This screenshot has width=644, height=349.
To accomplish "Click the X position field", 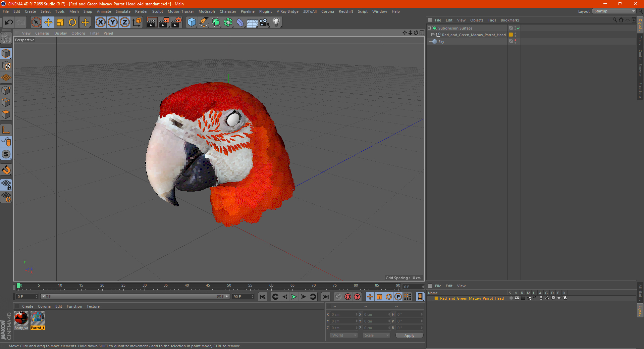I will coord(344,314).
